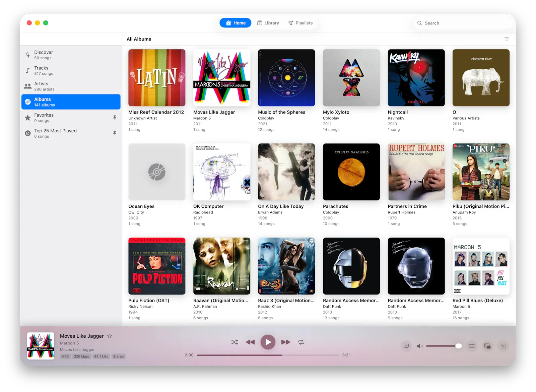
Task: Click the Stereo channel badge
Action: click(x=118, y=356)
